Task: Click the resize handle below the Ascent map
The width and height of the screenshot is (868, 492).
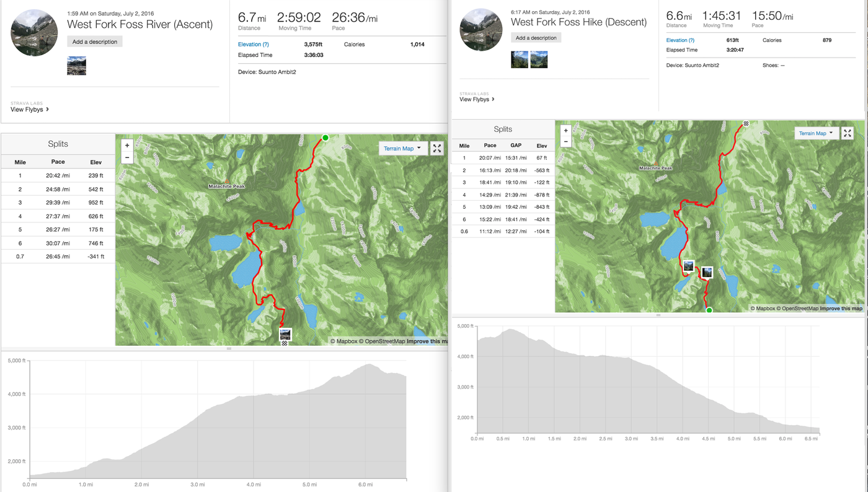Action: pos(229,349)
